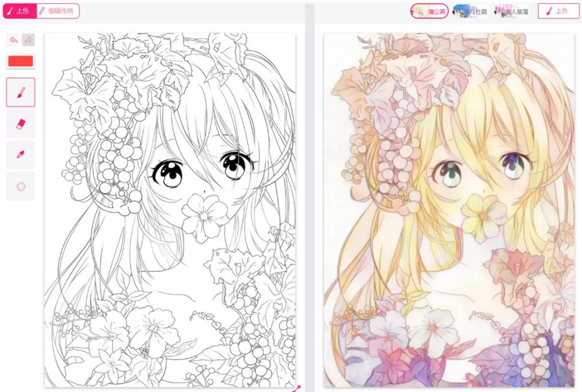Screen dimensions: 582x392
Task: Click the outlined 上色 colorize button at right
Action: click(x=558, y=11)
